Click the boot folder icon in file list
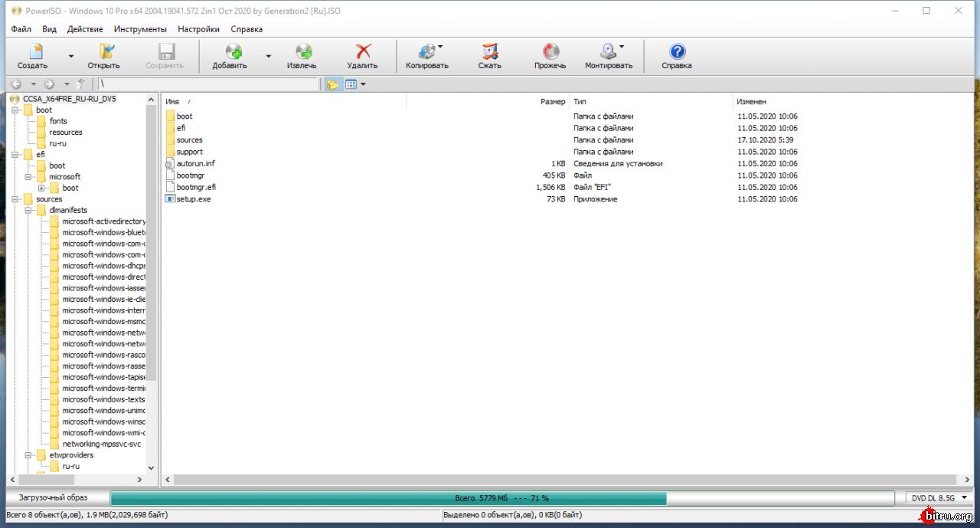The width and height of the screenshot is (980, 528). click(170, 116)
